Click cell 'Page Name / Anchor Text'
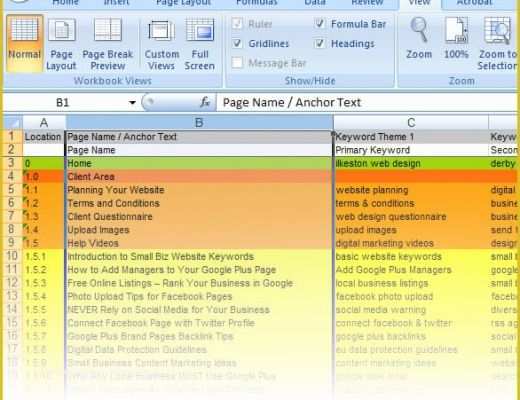The image size is (520, 400). pyautogui.click(x=199, y=137)
